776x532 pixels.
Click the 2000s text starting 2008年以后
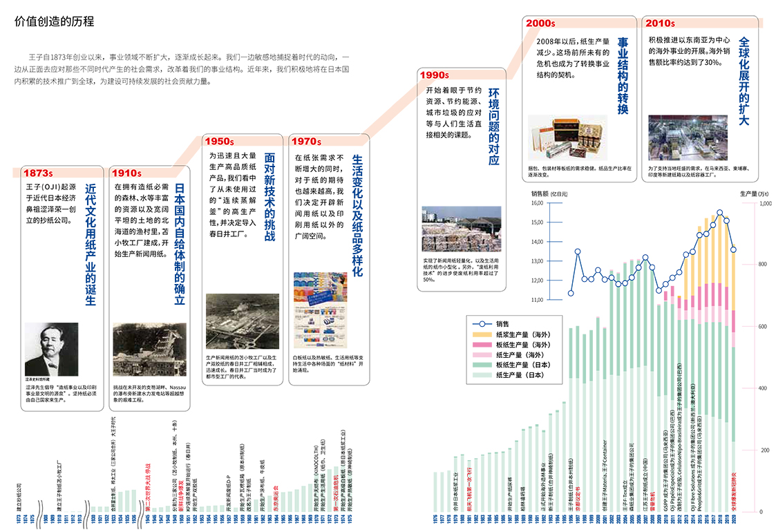(573, 59)
